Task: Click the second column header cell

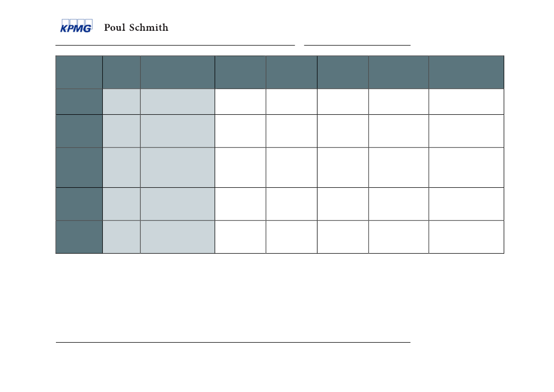Action: tap(121, 72)
